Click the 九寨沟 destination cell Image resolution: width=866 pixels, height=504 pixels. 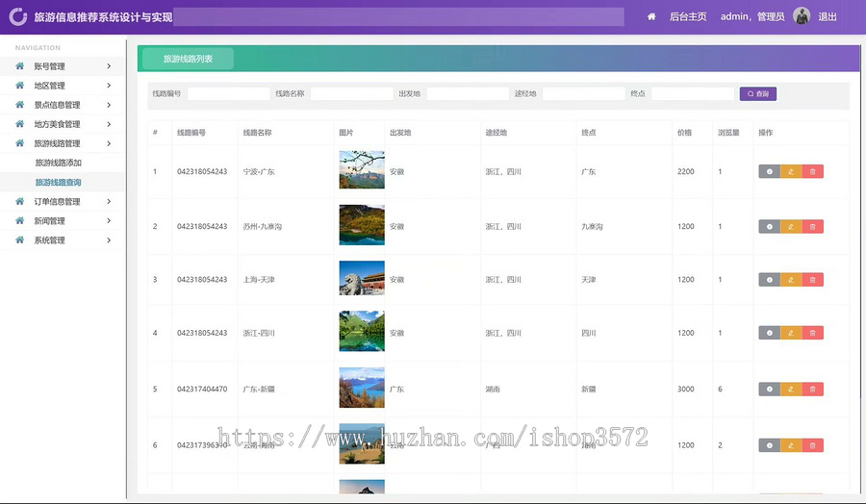(592, 226)
